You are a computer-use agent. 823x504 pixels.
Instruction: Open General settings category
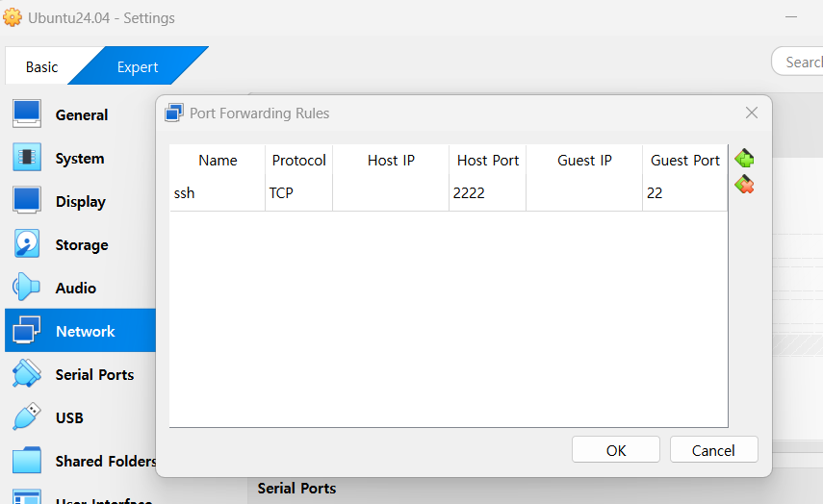80,114
